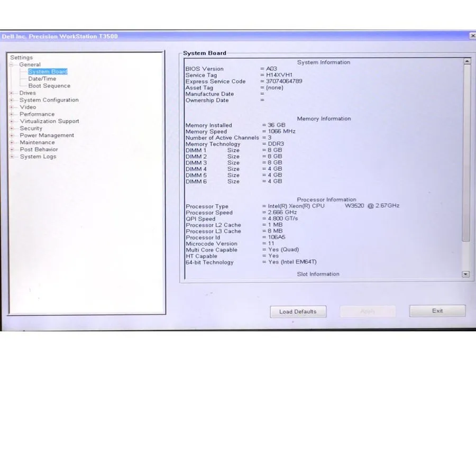Select the Video category label
Image resolution: width=476 pixels, height=476 pixels.
point(28,107)
